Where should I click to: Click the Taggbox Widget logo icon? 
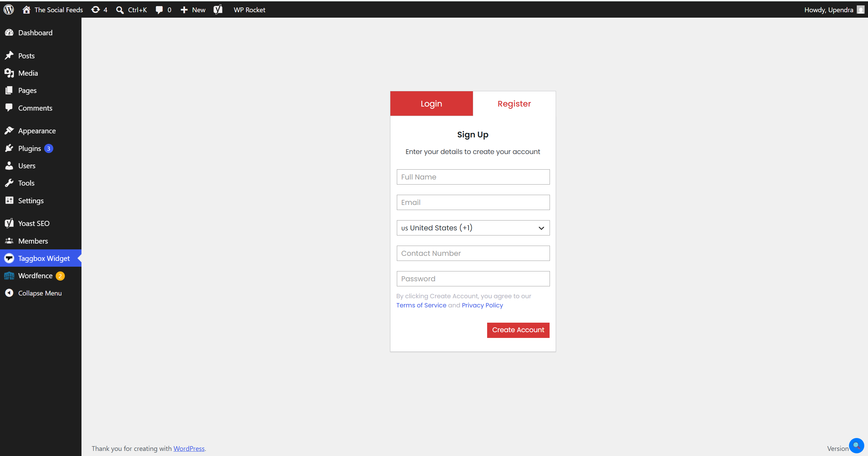click(x=9, y=258)
